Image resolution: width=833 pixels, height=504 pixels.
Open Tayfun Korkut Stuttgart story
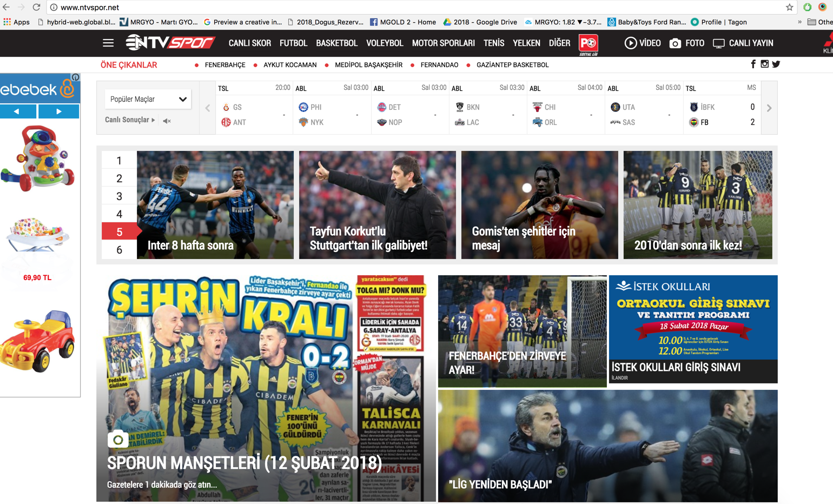[378, 205]
